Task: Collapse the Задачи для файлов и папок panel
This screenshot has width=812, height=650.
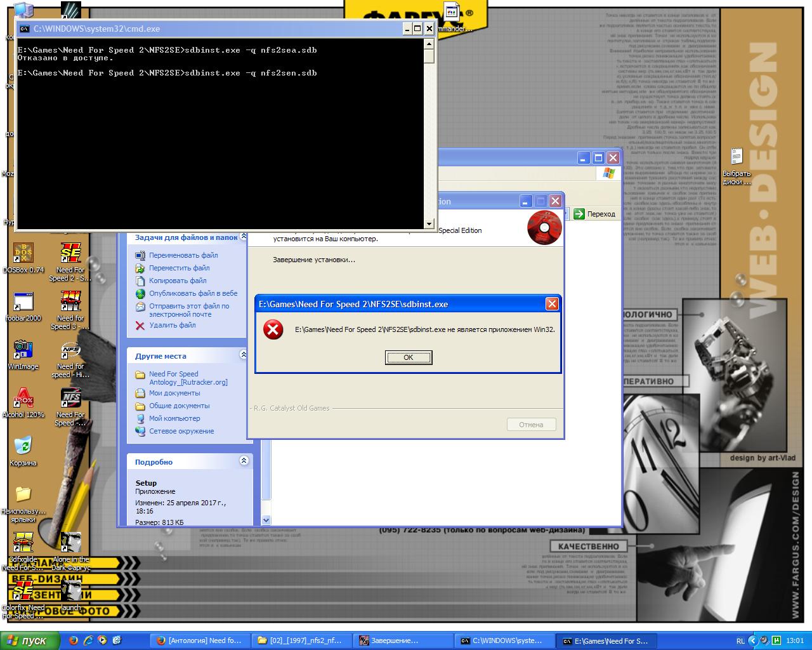Action: pos(244,237)
